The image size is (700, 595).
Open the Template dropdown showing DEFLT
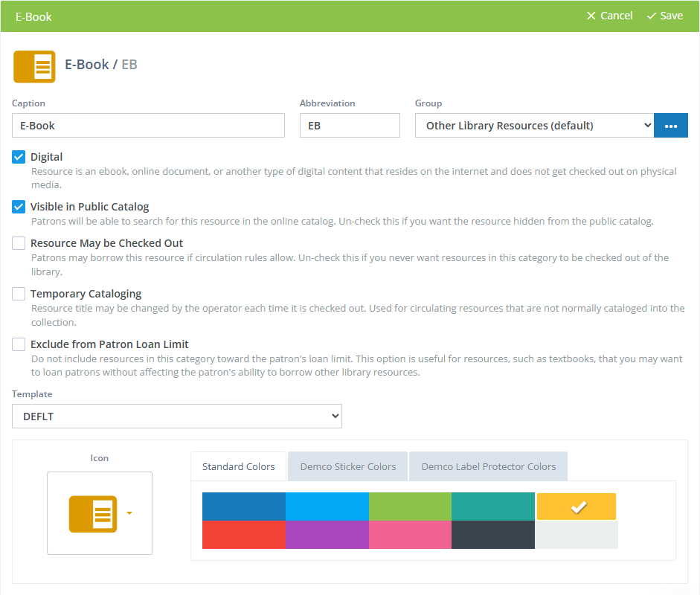pos(176,416)
